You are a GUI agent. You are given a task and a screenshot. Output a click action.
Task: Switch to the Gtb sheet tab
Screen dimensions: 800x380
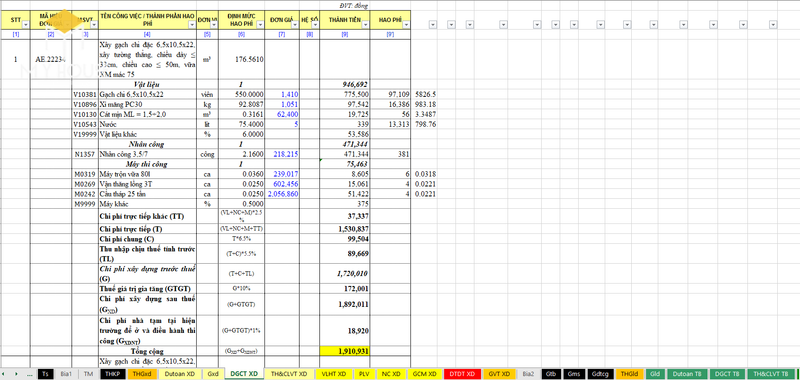(551, 374)
